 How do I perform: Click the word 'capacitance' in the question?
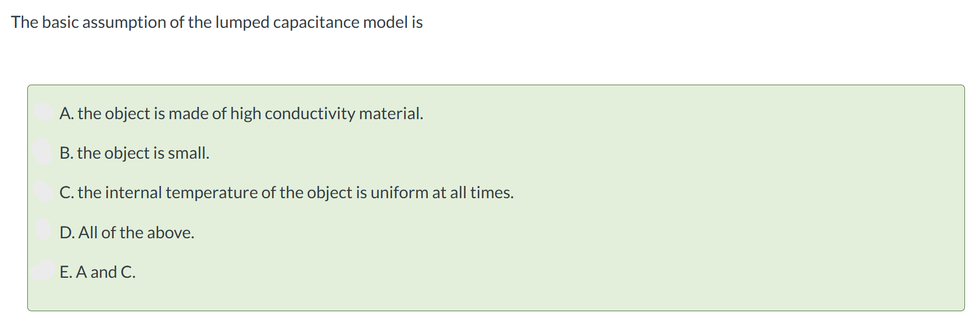(316, 22)
